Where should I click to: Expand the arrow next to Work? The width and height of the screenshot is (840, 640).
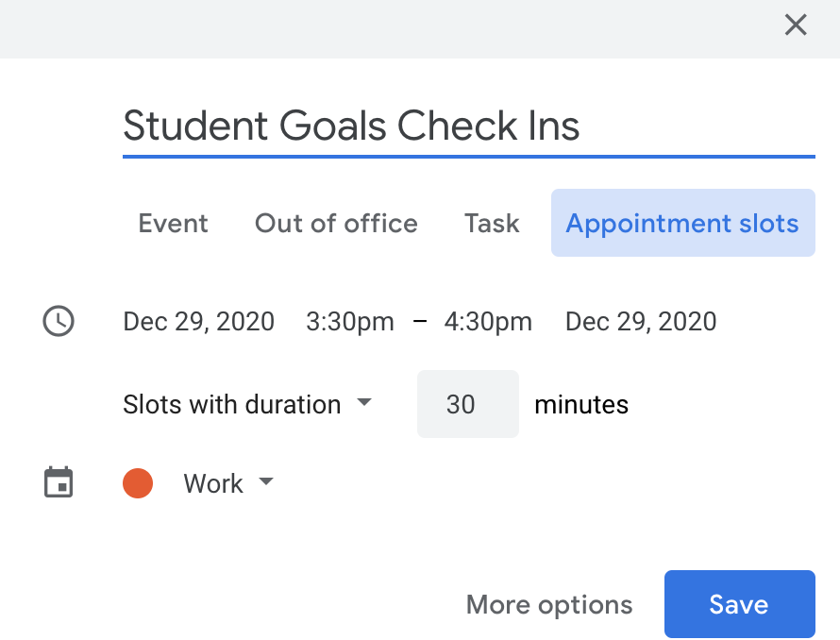point(266,482)
